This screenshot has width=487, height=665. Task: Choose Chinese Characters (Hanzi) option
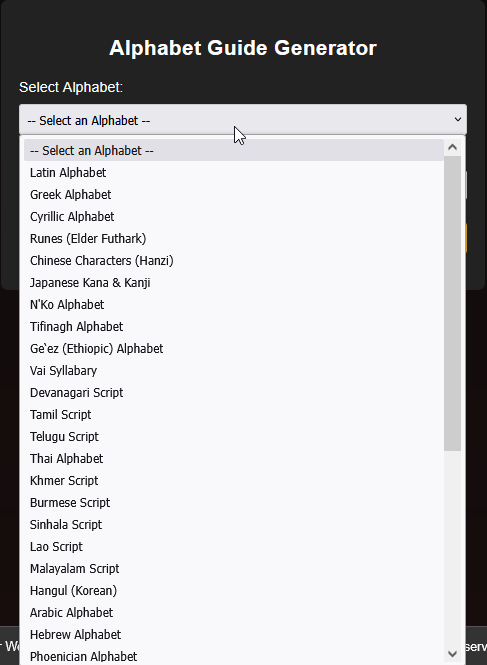(234, 261)
